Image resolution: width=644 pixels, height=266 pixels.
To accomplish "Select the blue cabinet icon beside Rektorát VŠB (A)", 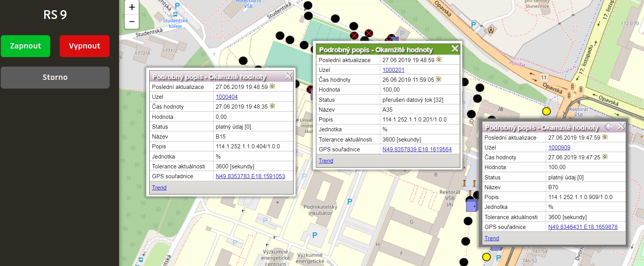I will point(472,205).
